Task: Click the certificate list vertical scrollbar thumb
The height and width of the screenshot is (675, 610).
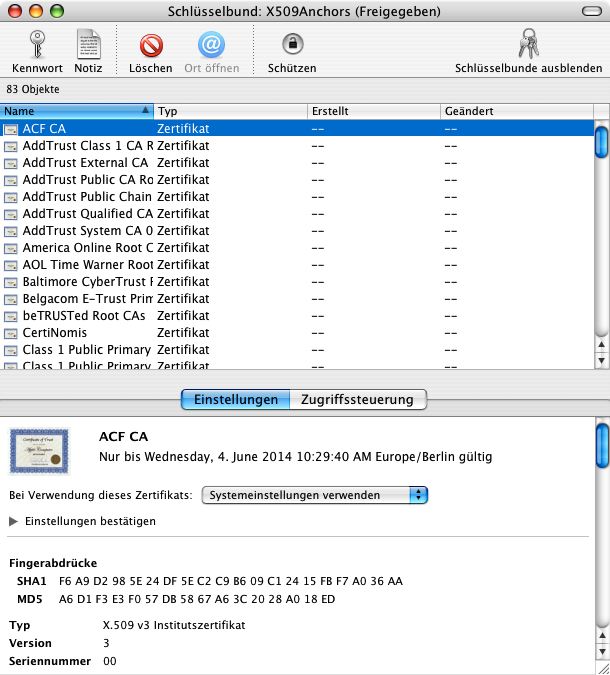Action: coord(601,141)
